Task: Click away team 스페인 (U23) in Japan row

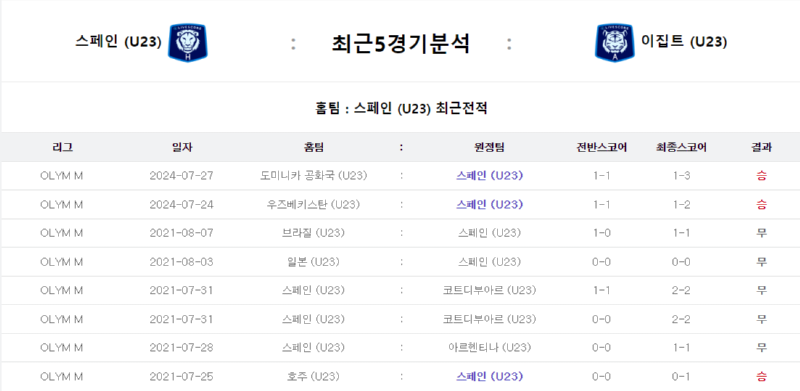Action: (490, 262)
